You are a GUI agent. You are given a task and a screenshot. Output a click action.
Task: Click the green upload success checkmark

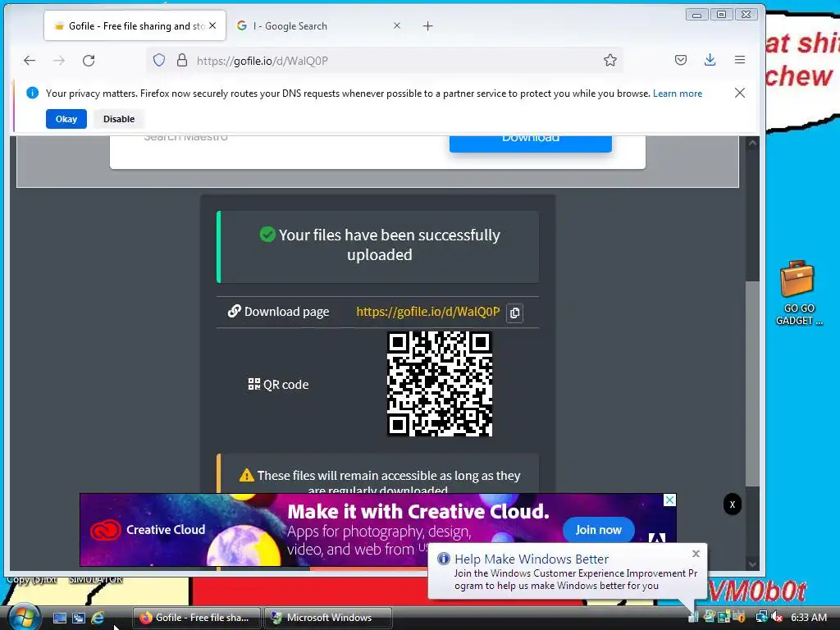point(267,235)
